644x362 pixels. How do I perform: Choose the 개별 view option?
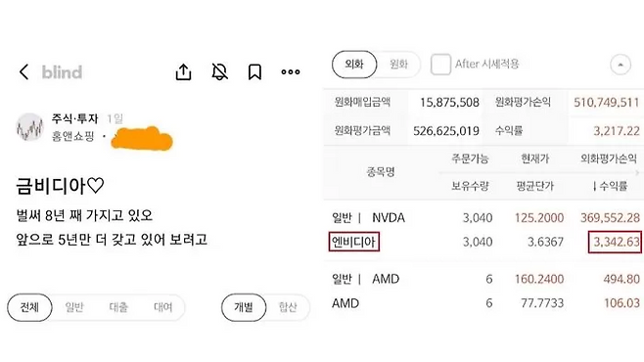pos(244,307)
